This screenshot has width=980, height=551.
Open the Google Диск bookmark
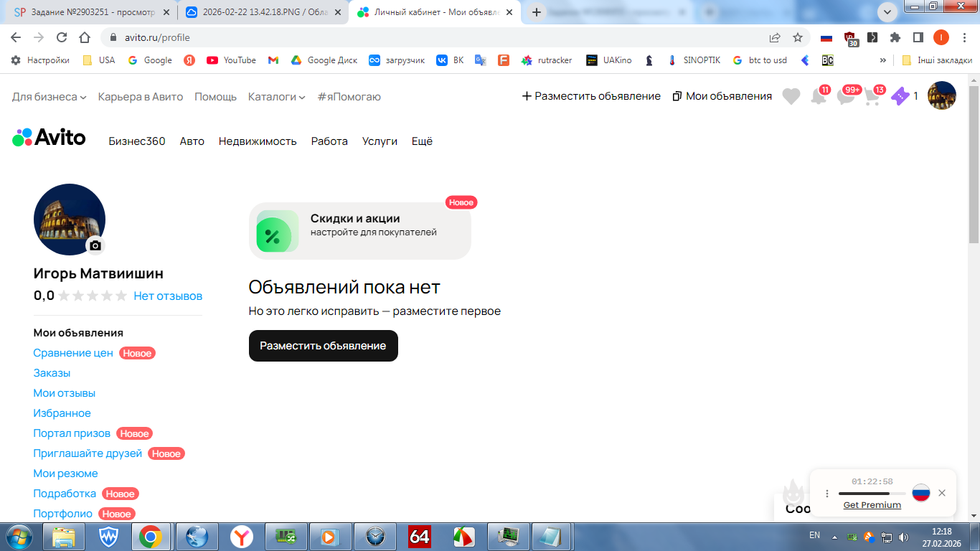[x=324, y=60]
